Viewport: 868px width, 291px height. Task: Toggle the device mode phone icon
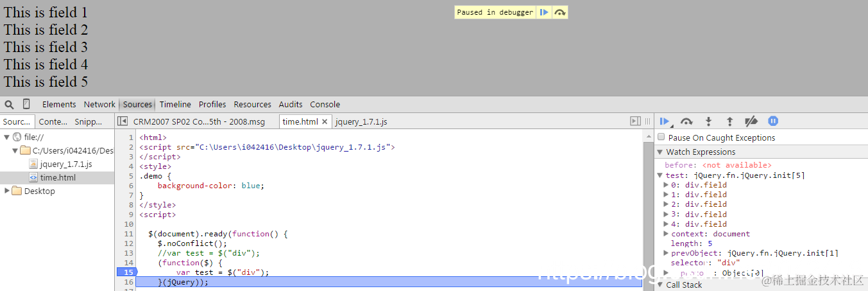pos(26,104)
